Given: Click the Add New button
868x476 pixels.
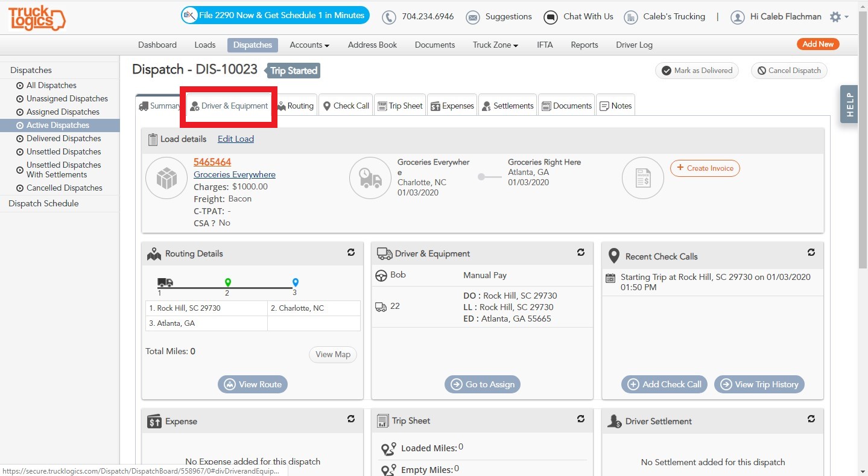Looking at the screenshot, I should click(x=818, y=44).
